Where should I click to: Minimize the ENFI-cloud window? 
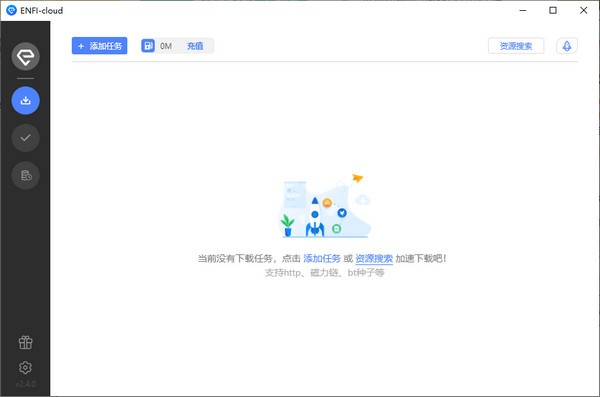pos(523,10)
